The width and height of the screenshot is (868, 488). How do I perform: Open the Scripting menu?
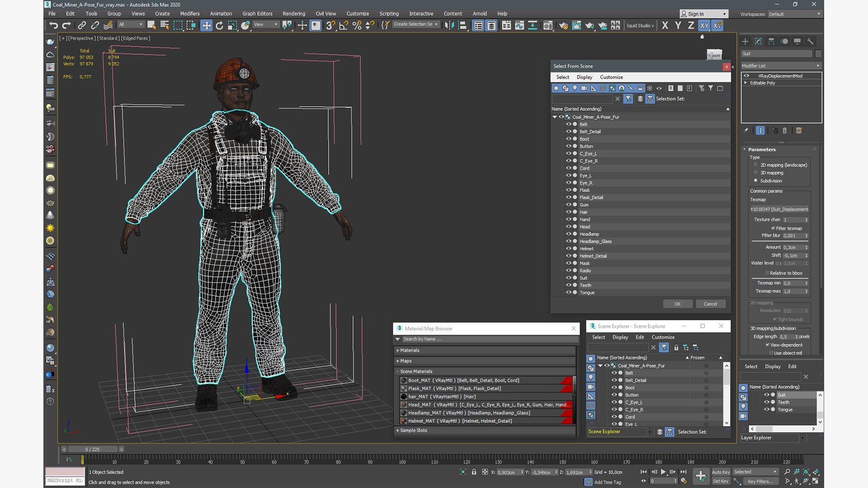pos(389,14)
